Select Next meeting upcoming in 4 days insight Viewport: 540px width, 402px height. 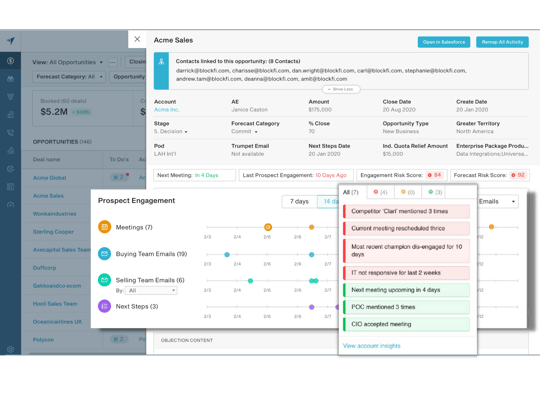click(406, 290)
